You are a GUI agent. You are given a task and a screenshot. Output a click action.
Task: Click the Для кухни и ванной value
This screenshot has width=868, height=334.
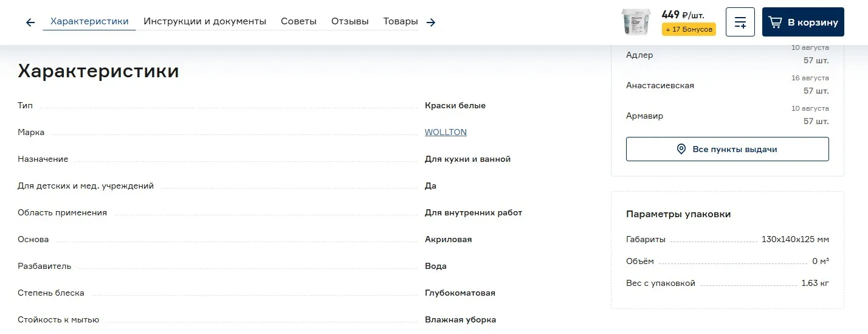(467, 159)
